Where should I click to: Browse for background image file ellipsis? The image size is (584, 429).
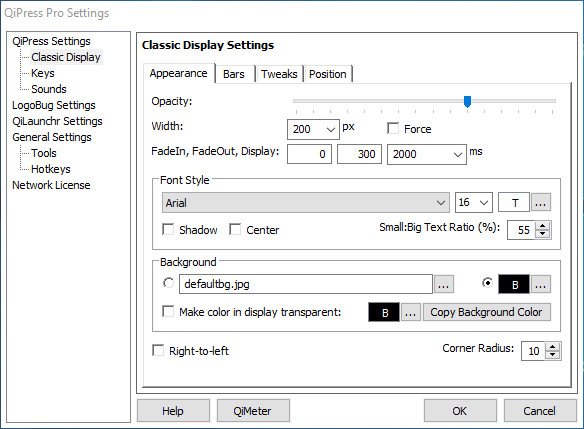[x=443, y=285]
